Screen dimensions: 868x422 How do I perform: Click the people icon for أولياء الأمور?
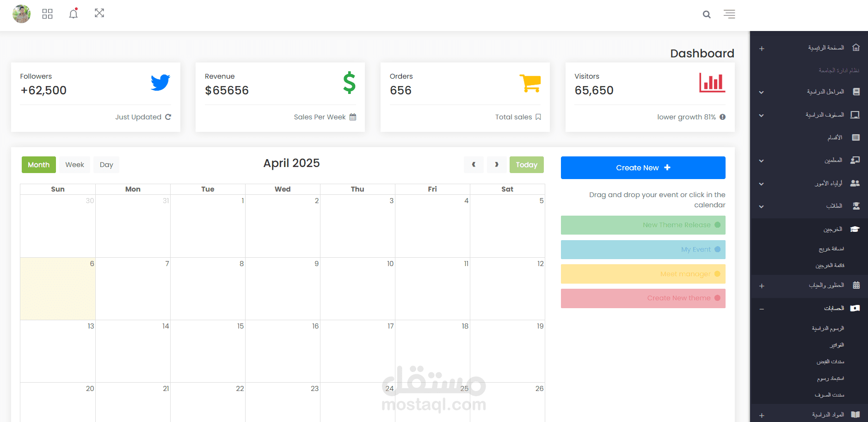855,183
